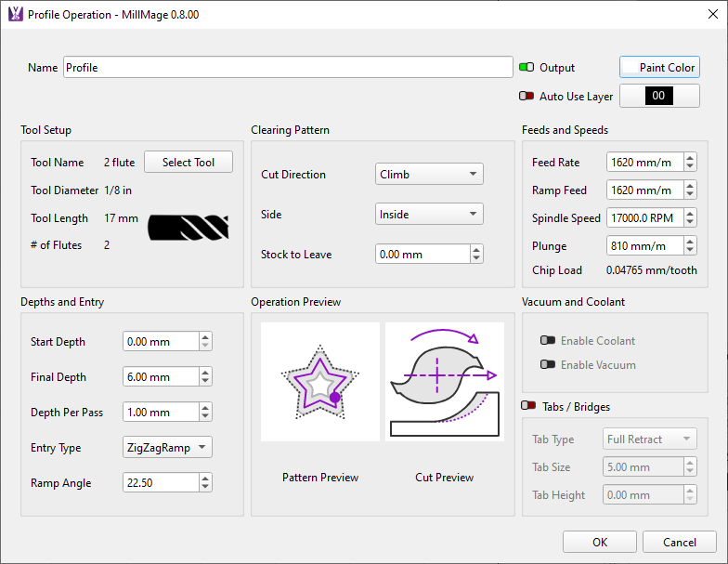This screenshot has height=564, width=728.
Task: Open the Entry Type ZigZagRamp dropdown
Action: pos(167,448)
